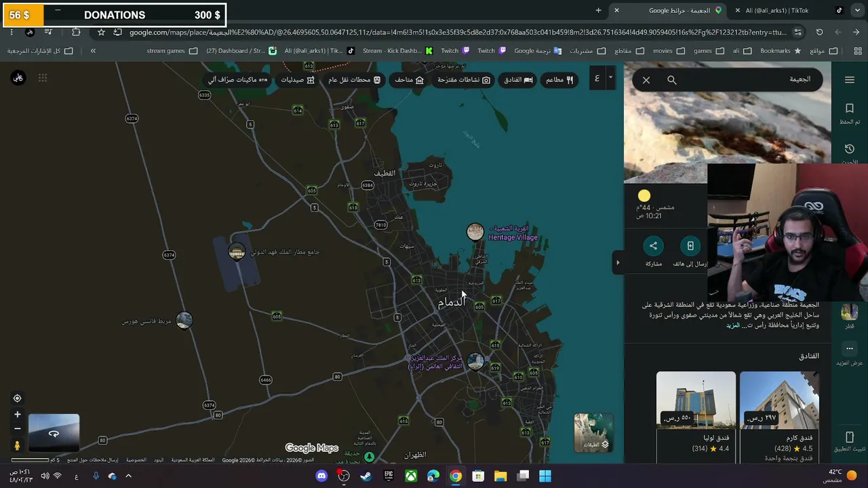Image resolution: width=868 pixels, height=488 pixels.
Task: Reload the current page
Action: [x=819, y=32]
